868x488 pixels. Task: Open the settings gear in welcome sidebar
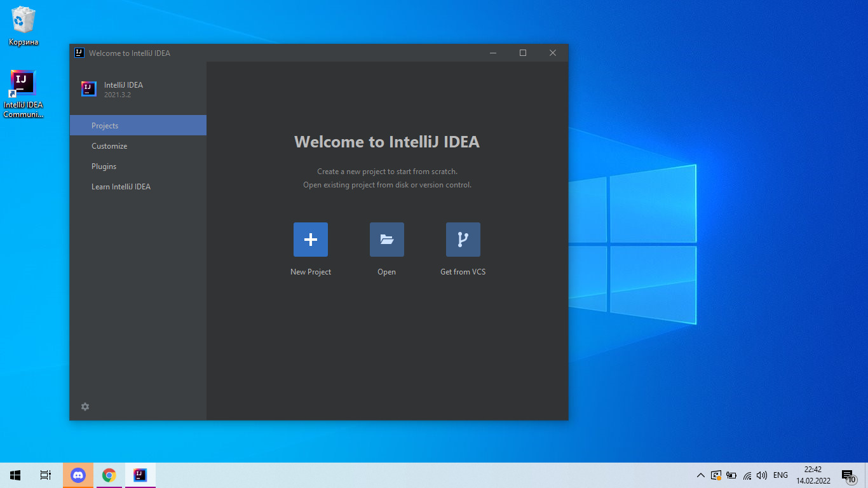(x=85, y=407)
